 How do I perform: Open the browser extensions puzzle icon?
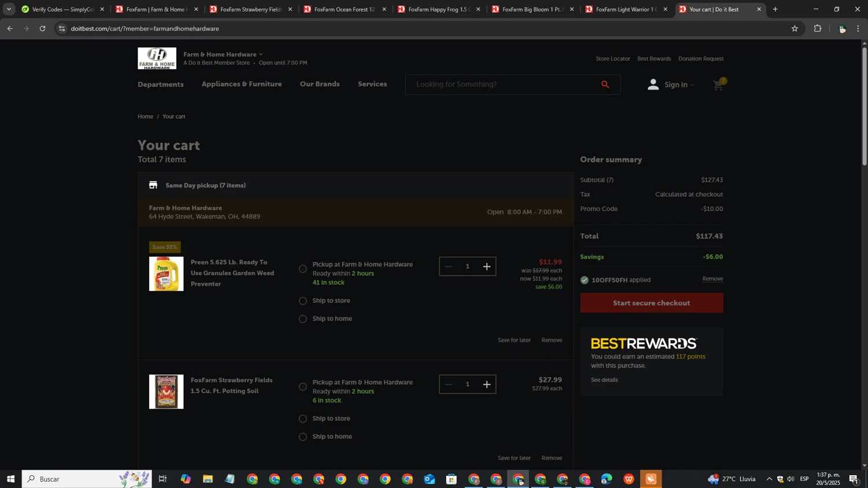(818, 28)
